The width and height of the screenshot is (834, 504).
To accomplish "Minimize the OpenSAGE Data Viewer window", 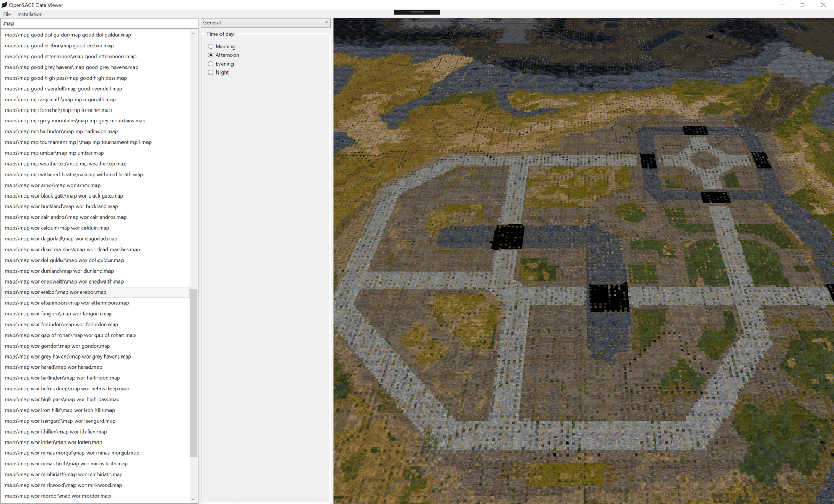I will pos(782,5).
